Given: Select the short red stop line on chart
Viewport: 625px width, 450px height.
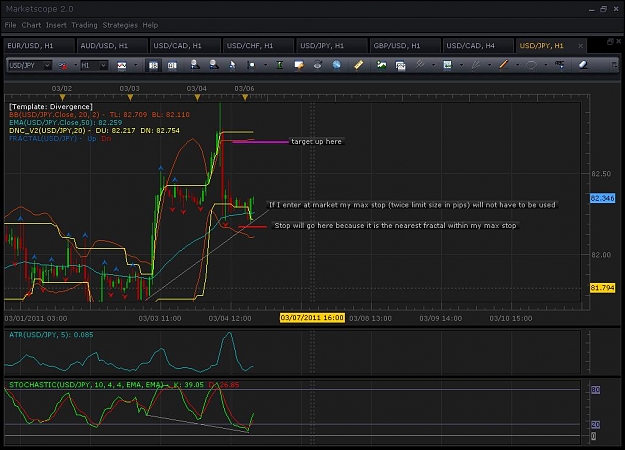Looking at the screenshot, I should click(252, 227).
